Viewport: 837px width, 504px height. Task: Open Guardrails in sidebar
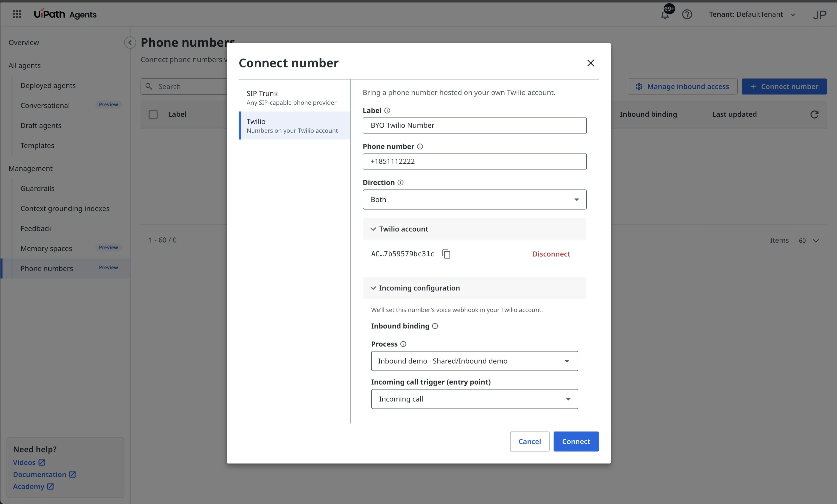coord(37,189)
